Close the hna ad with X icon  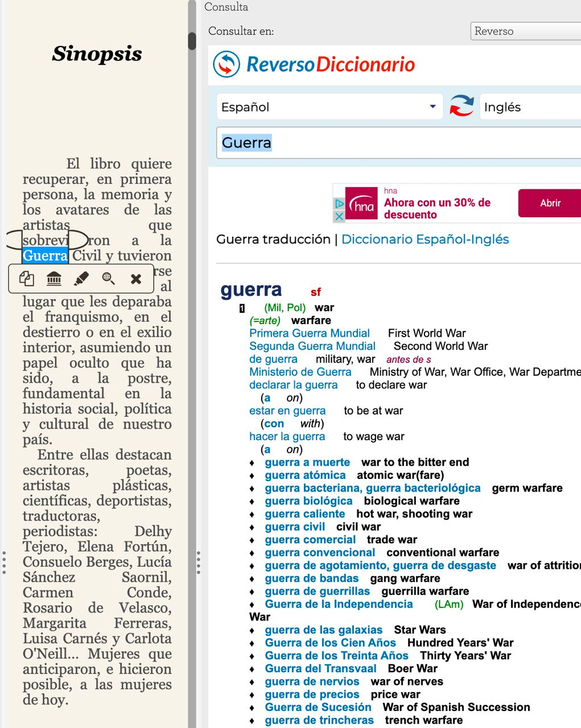pyautogui.click(x=339, y=217)
